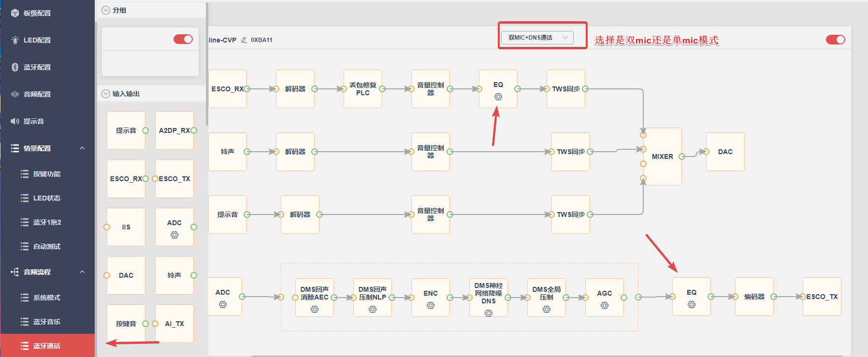Click the edit pencil icon beside line-CVP
868x357 pixels.
pos(244,40)
